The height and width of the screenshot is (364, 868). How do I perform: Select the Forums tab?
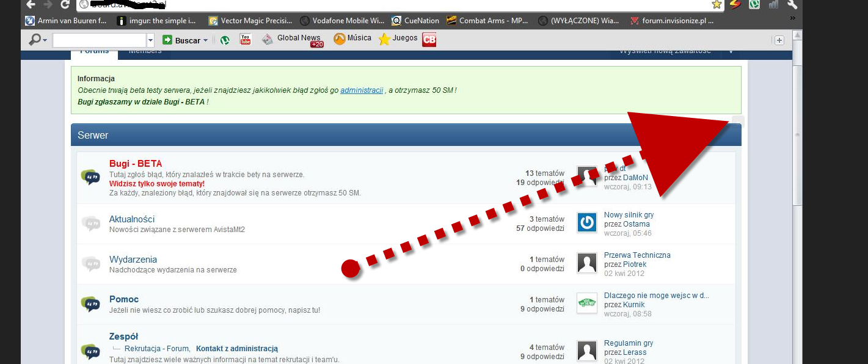click(x=93, y=51)
